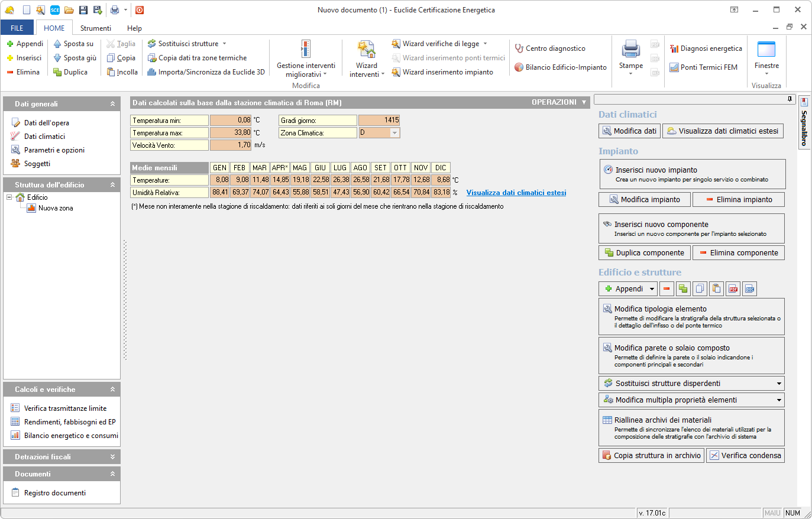
Task: Click the save floppy disk icon
Action: (x=83, y=10)
